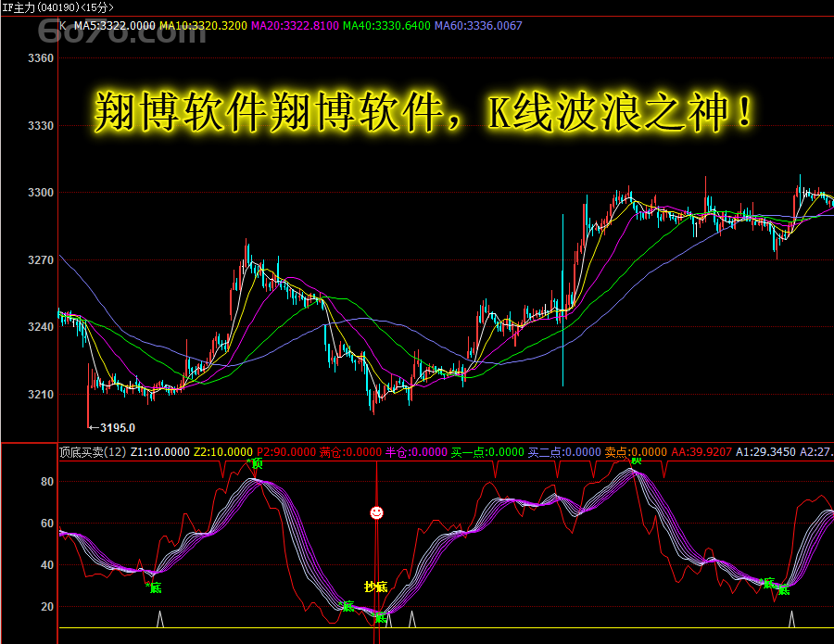Click the 半仓:0.0000 indicator value
This screenshot has width=834, height=644.
416,452
